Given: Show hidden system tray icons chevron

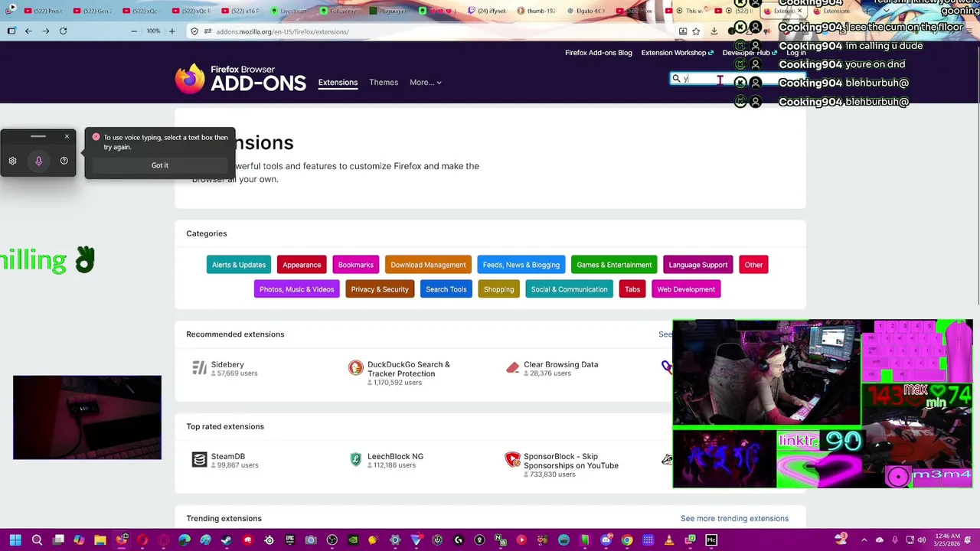Looking at the screenshot, I should pyautogui.click(x=864, y=540).
